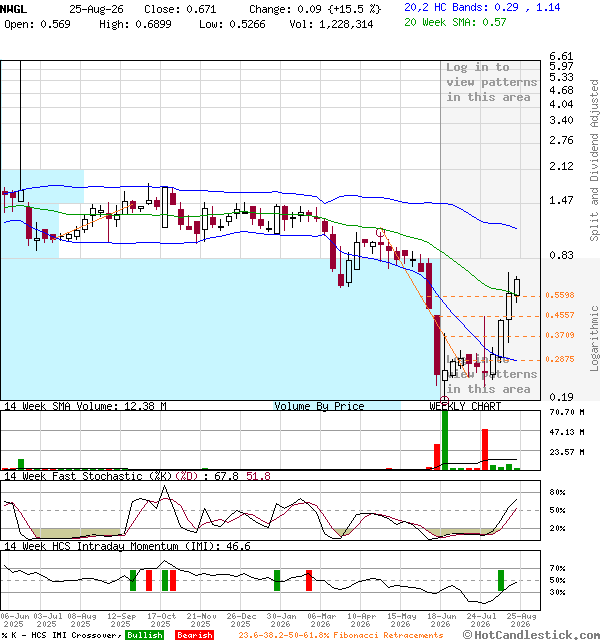Screen dimensions: 600x640
Task: Click the NWGL ticker symbol
Action: [13, 9]
